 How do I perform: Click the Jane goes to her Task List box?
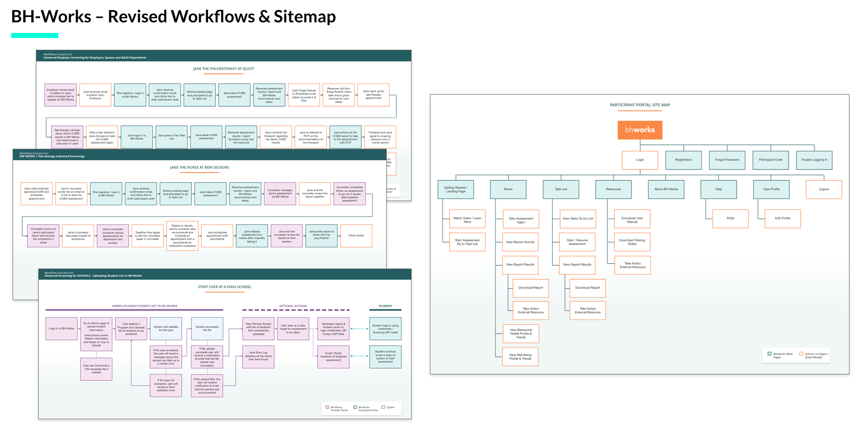point(171,137)
